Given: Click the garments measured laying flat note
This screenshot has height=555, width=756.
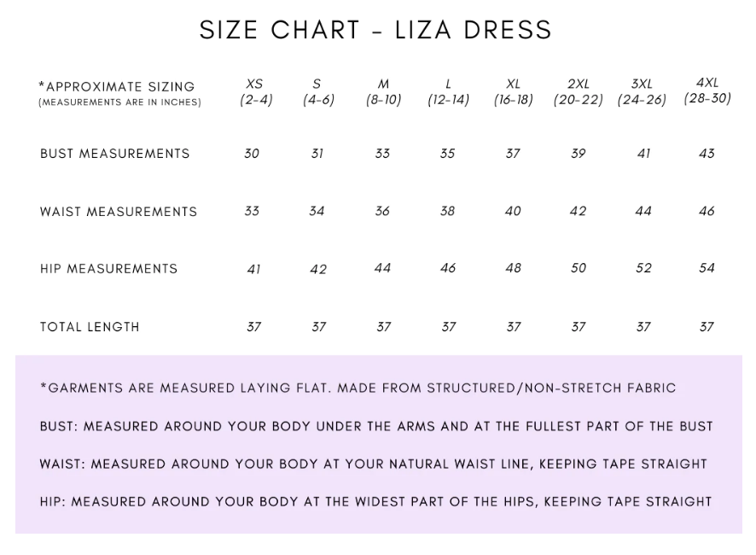Looking at the screenshot, I should tap(358, 388).
